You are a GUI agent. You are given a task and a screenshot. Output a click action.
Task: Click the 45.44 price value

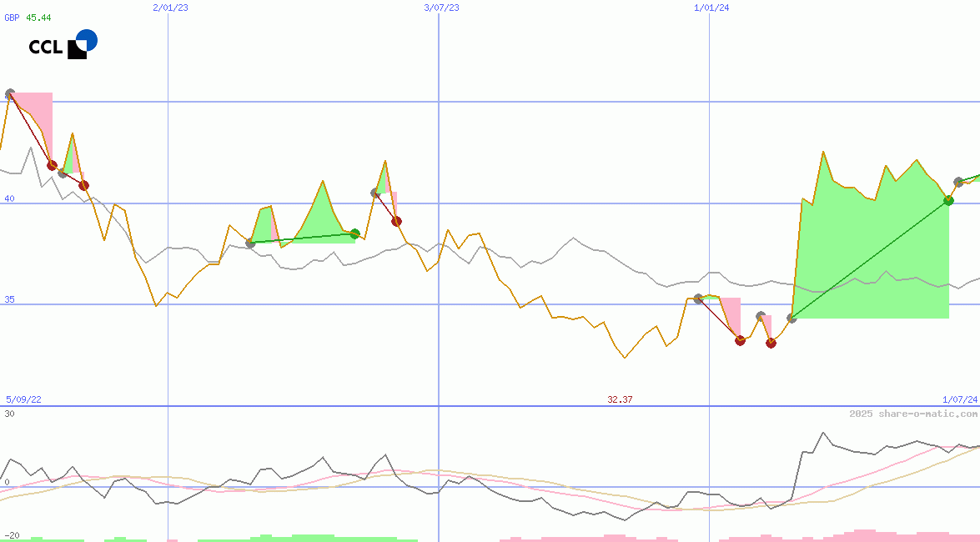(x=38, y=18)
